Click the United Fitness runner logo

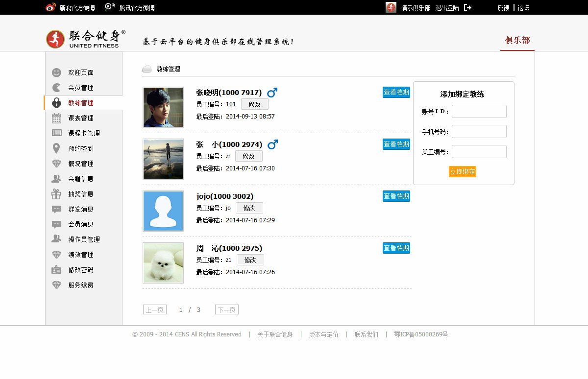(55, 39)
